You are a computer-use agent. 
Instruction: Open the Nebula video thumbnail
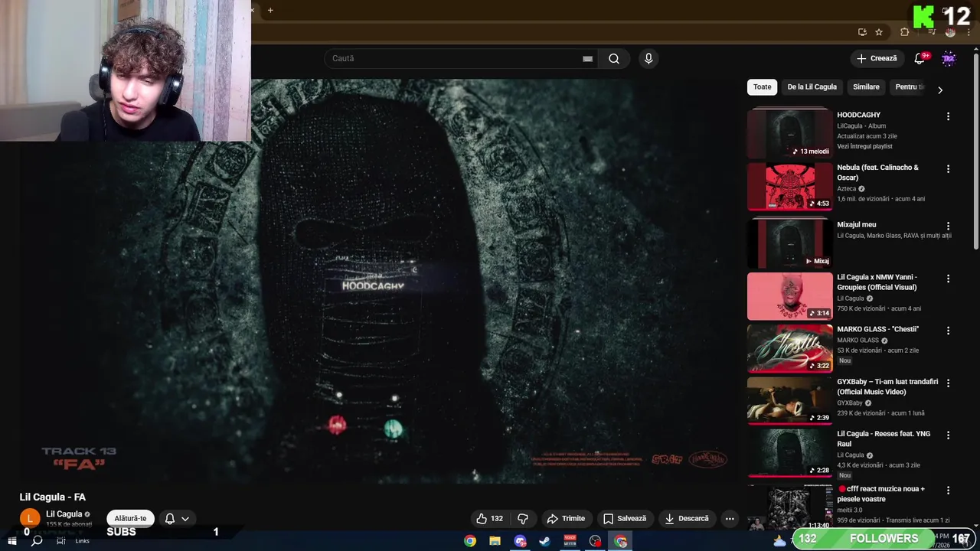pyautogui.click(x=789, y=186)
